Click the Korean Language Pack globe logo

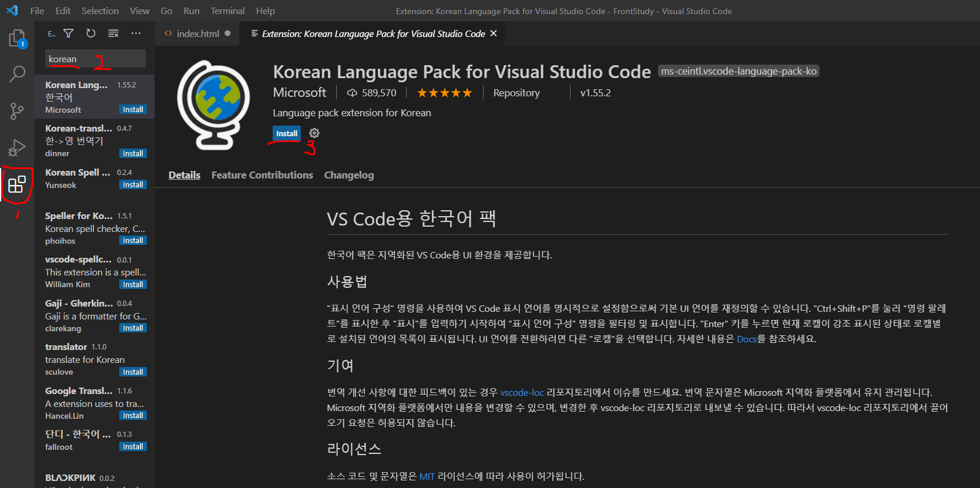coord(214,105)
